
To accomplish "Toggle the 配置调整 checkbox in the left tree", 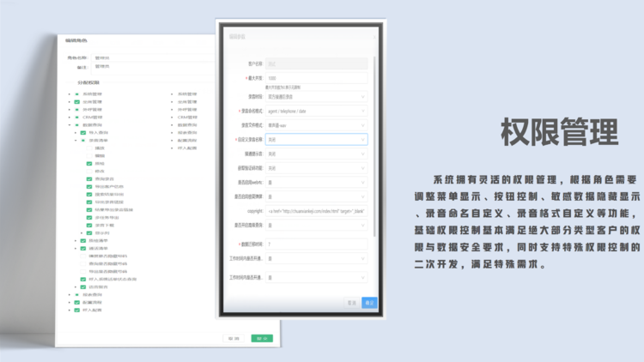I will coord(76,303).
